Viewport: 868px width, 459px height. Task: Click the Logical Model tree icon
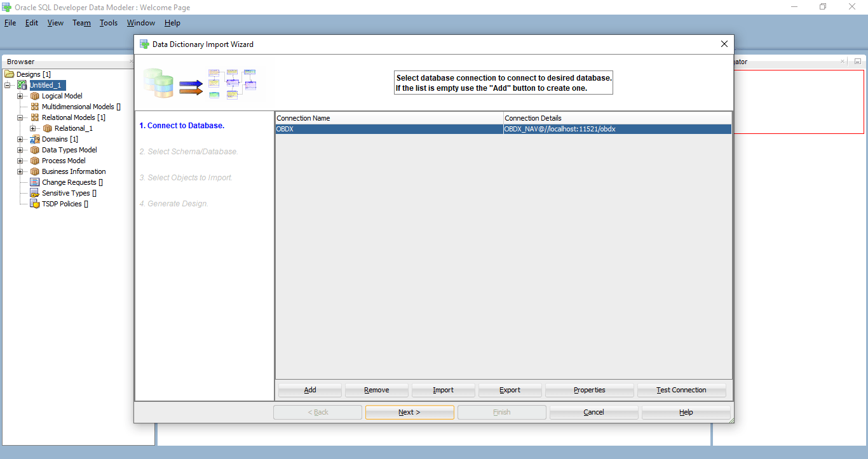click(x=35, y=96)
